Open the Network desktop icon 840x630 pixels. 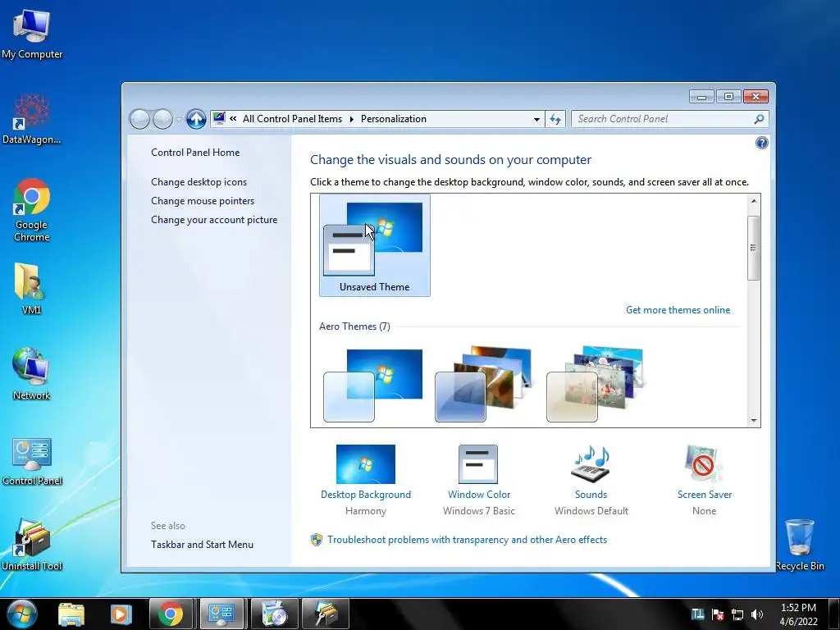31,373
